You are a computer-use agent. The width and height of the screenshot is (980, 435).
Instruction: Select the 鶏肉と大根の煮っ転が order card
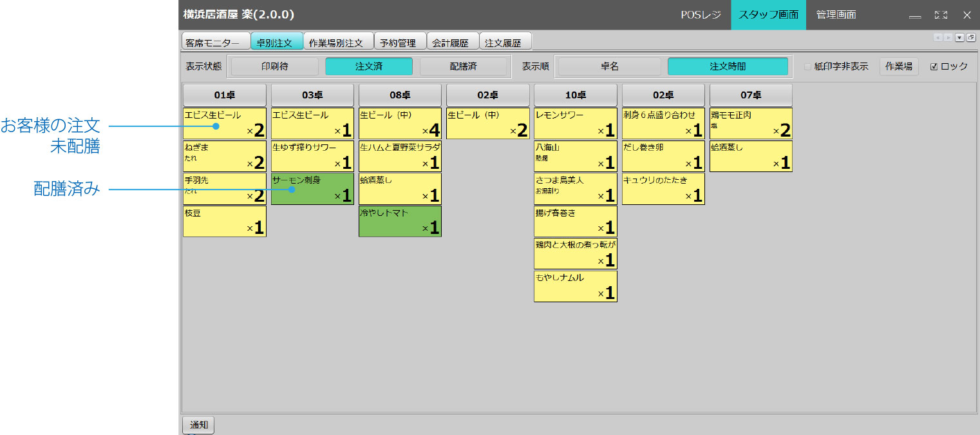(576, 254)
